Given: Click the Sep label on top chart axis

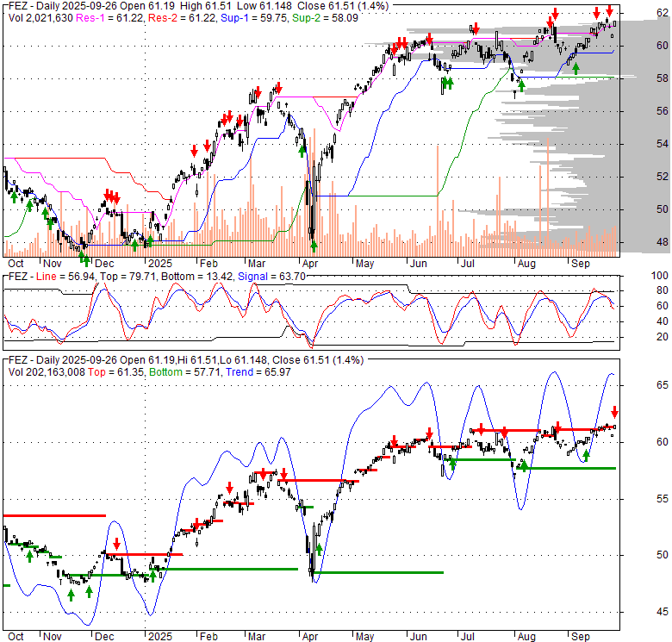Looking at the screenshot, I should pyautogui.click(x=581, y=264).
